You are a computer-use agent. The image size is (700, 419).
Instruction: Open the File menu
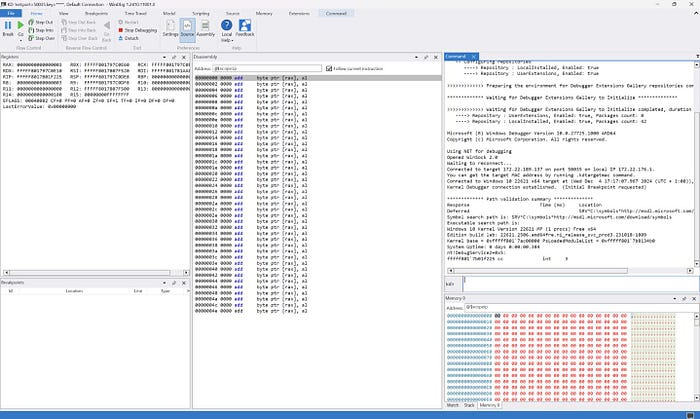(x=11, y=13)
